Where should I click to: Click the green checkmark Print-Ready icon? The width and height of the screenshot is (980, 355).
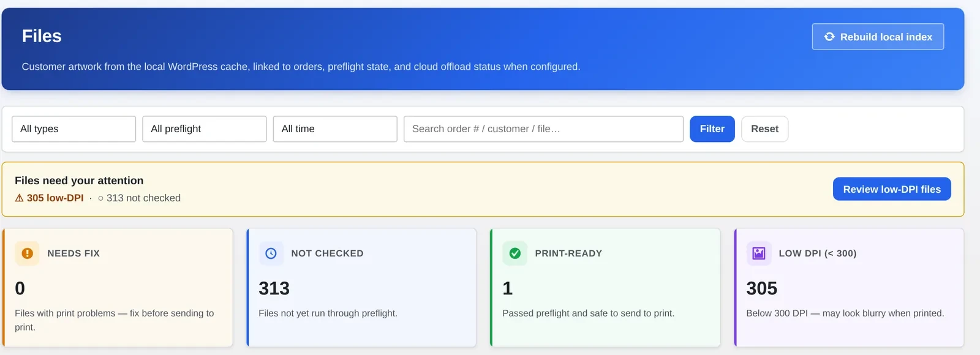pos(515,253)
